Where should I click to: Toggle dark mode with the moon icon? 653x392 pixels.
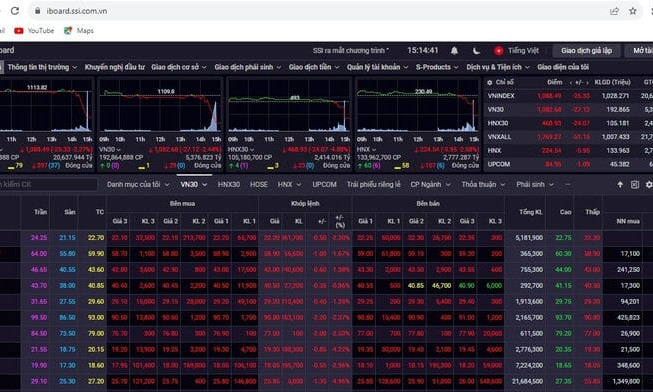476,50
